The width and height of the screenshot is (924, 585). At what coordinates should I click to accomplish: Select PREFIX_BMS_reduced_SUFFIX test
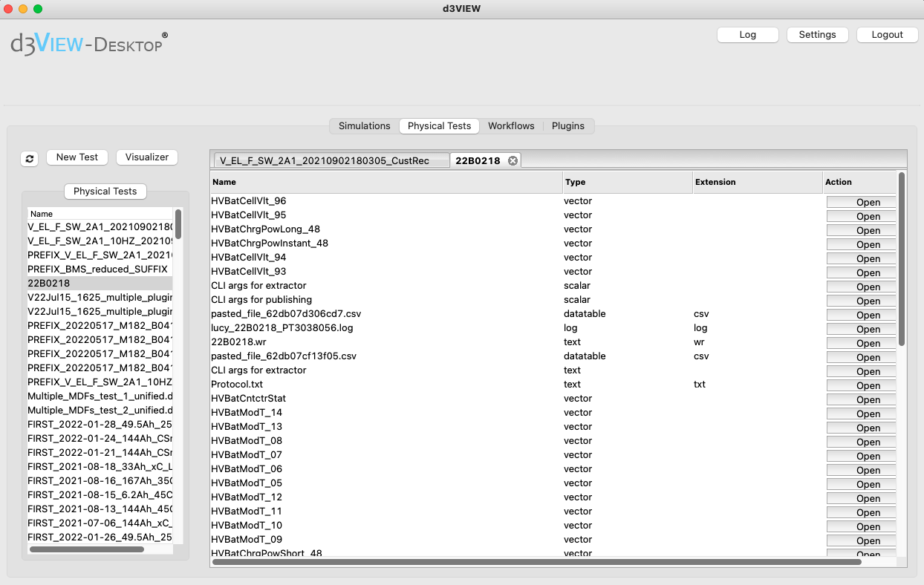100,269
